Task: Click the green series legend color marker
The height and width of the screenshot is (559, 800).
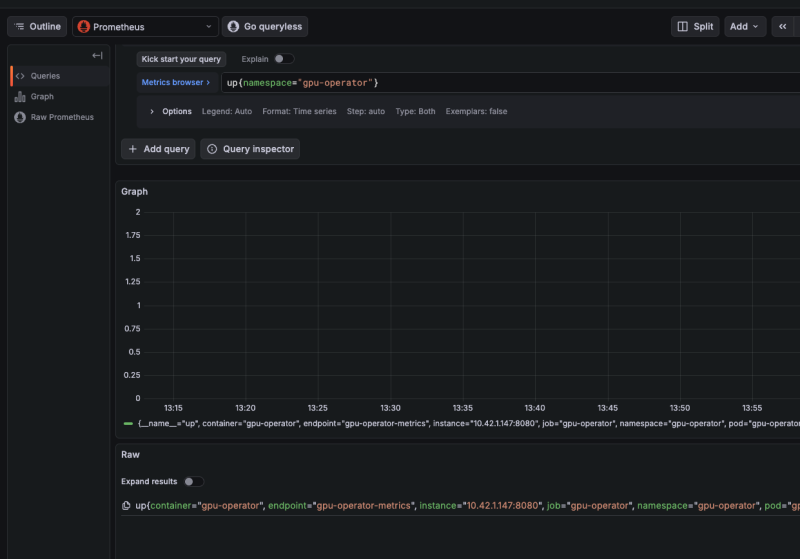Action: (128, 423)
